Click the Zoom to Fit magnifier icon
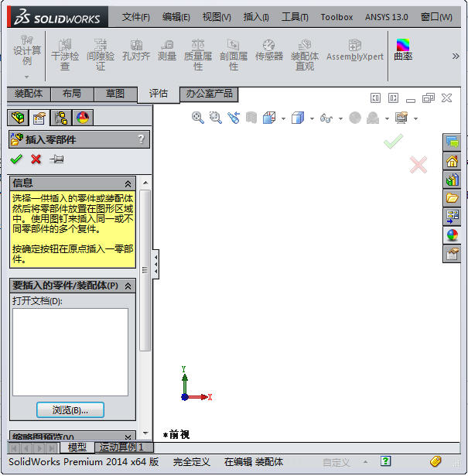 [x=198, y=118]
